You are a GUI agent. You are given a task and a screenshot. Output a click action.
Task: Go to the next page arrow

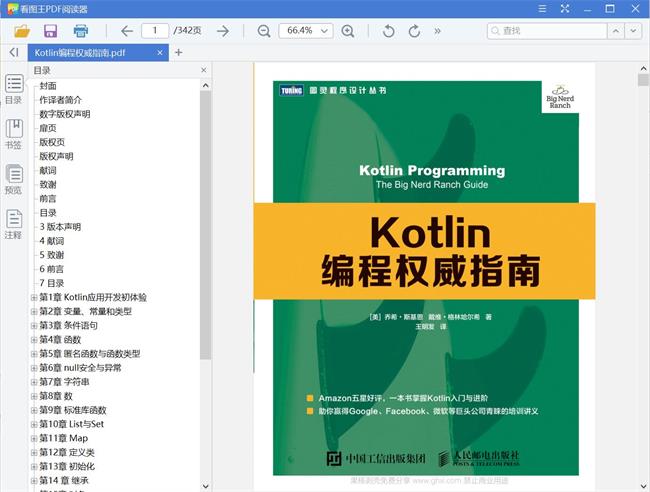pos(223,31)
